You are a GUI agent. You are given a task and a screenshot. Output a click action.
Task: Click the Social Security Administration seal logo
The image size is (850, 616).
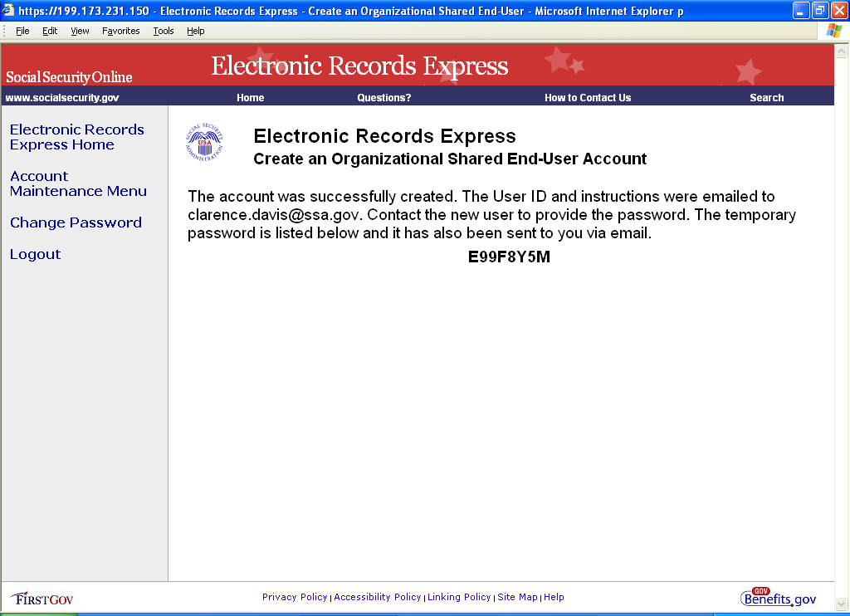(204, 142)
